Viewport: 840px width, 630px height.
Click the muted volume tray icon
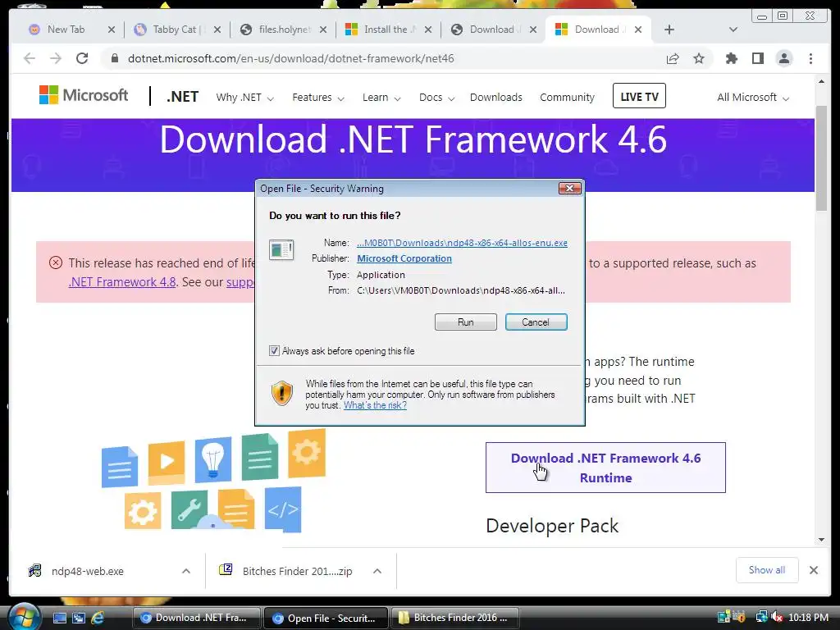[x=777, y=618]
